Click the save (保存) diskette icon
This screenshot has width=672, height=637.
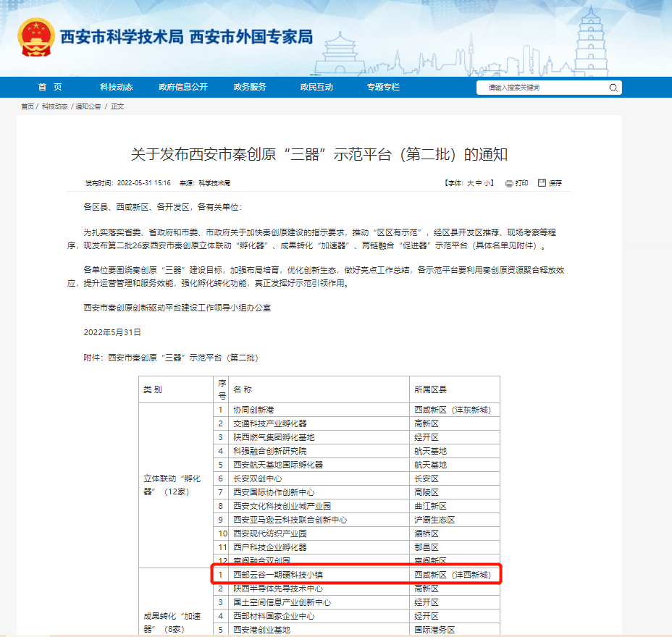pyautogui.click(x=541, y=183)
